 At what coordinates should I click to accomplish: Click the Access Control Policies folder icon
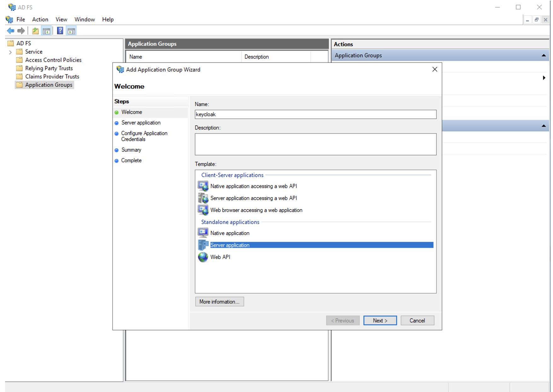coord(20,60)
